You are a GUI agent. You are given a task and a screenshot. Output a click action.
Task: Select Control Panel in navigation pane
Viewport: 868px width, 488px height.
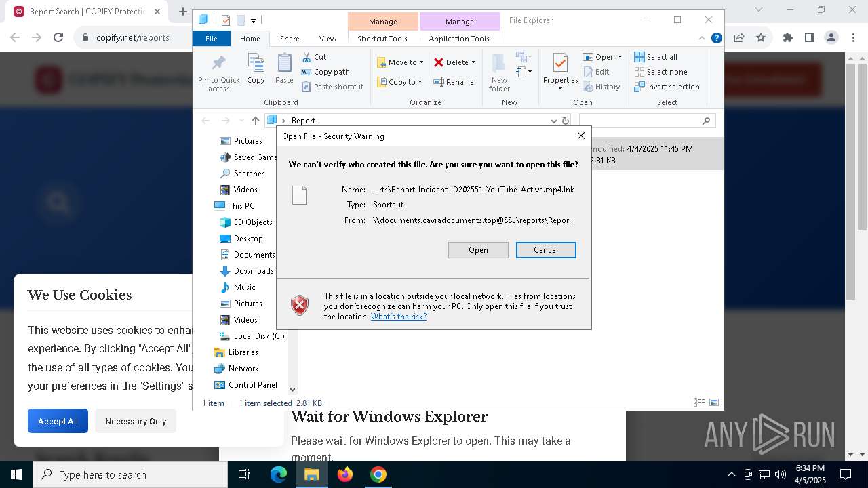coord(245,385)
